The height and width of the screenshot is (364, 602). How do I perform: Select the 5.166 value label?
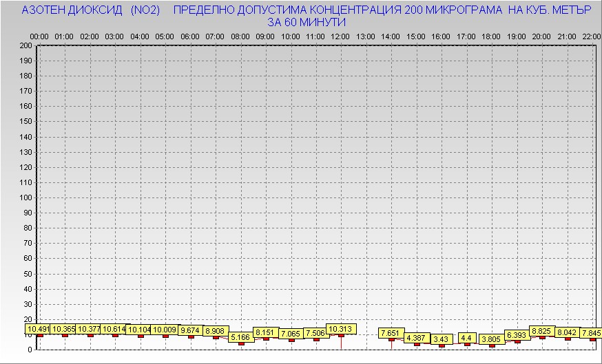(240, 337)
